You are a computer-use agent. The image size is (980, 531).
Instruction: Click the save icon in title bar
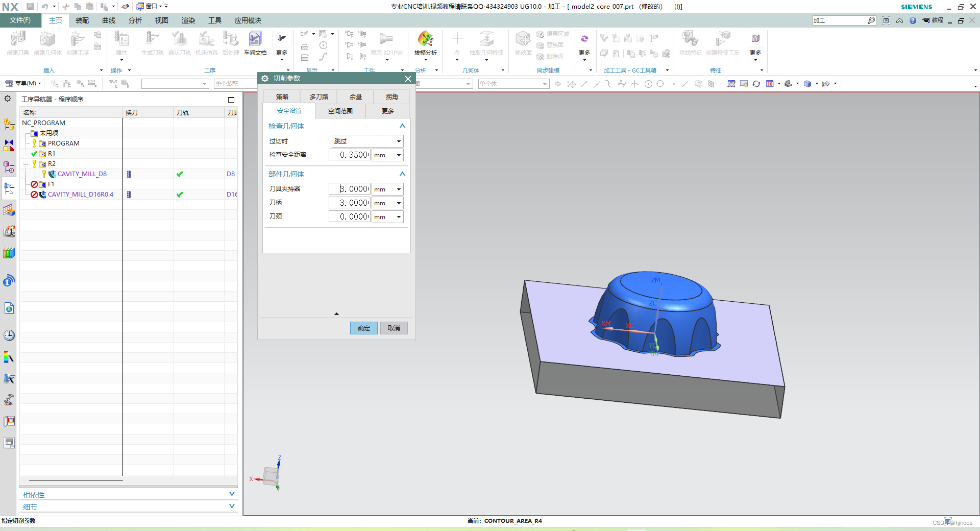(30, 7)
